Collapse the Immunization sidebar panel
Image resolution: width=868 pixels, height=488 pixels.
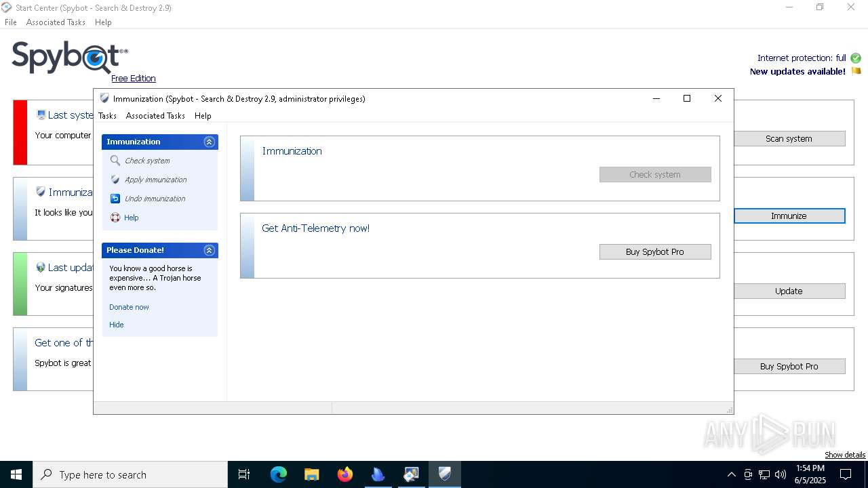point(209,142)
